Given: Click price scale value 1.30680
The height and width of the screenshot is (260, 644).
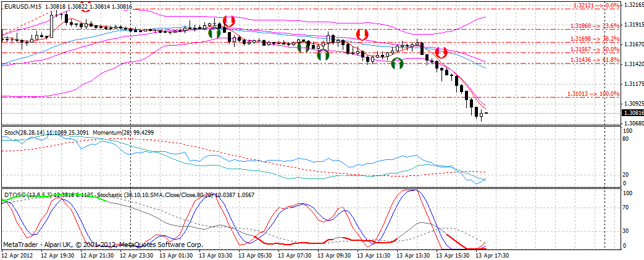Looking at the screenshot, I should click(x=633, y=124).
